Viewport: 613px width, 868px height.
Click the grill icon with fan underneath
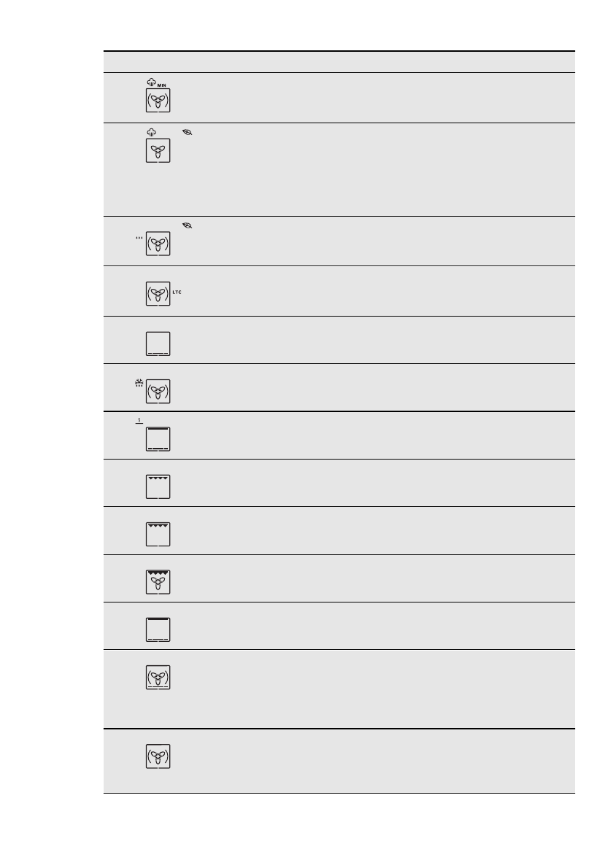pos(158,581)
